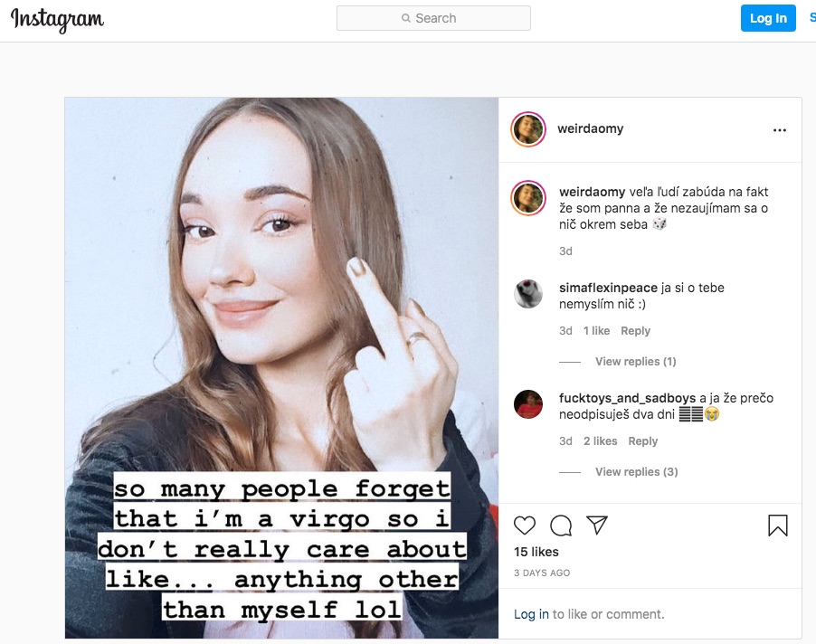This screenshot has width=816, height=644.
Task: Share the post via paper plane icon
Action: [x=597, y=525]
